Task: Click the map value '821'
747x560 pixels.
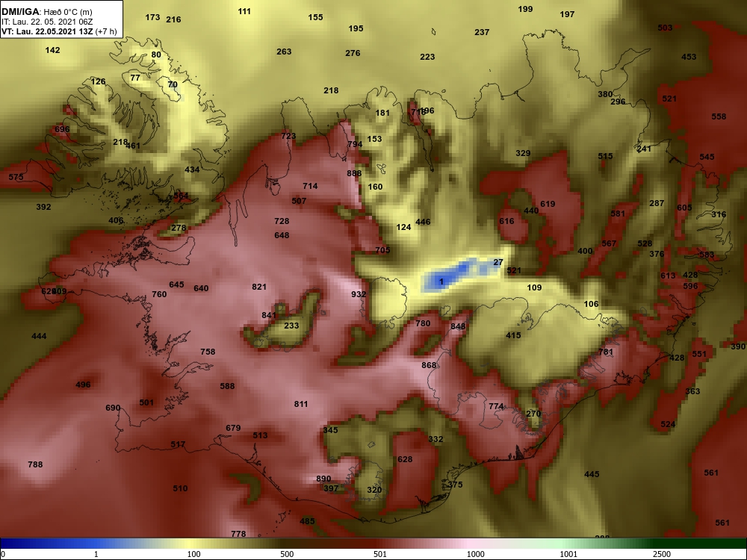Action: [259, 287]
